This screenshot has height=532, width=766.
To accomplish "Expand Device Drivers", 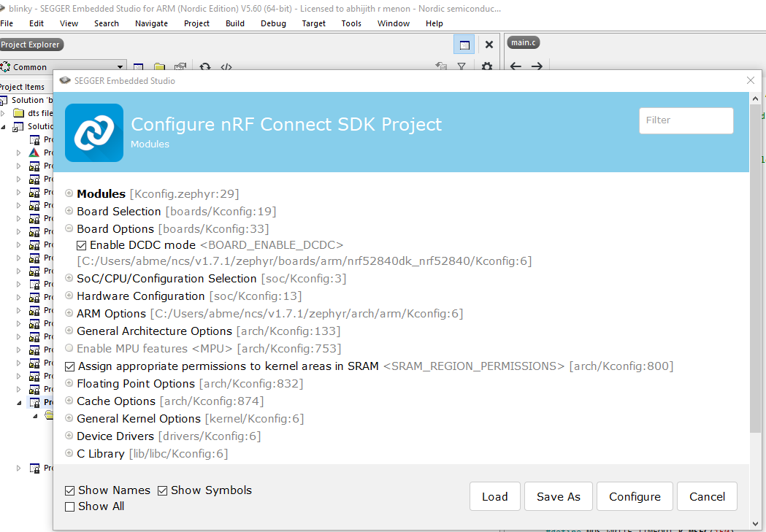I will (x=69, y=436).
